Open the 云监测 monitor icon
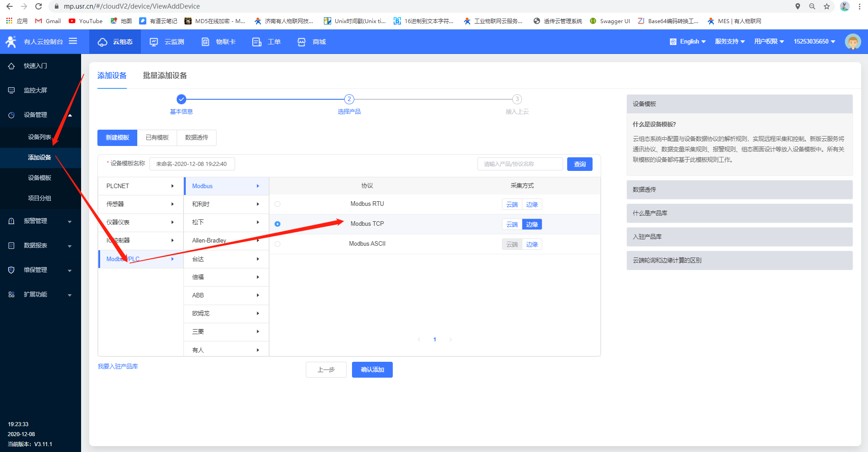The image size is (868, 452). point(154,42)
